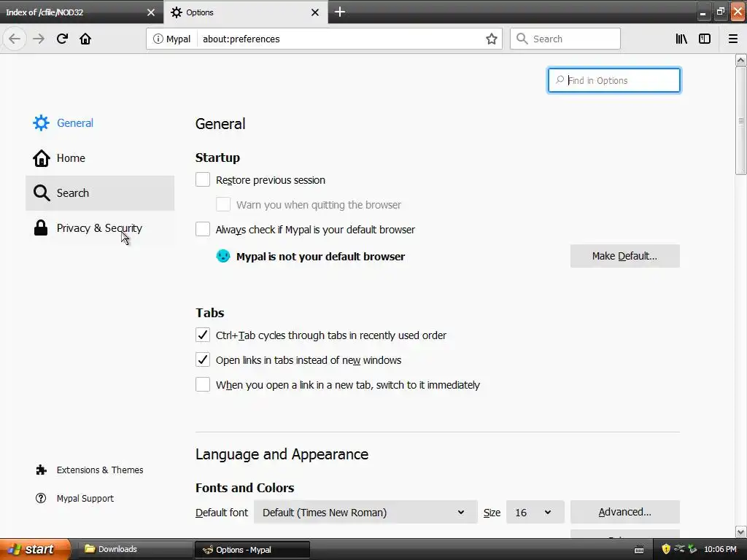Open the hamburger application menu

[x=732, y=39]
